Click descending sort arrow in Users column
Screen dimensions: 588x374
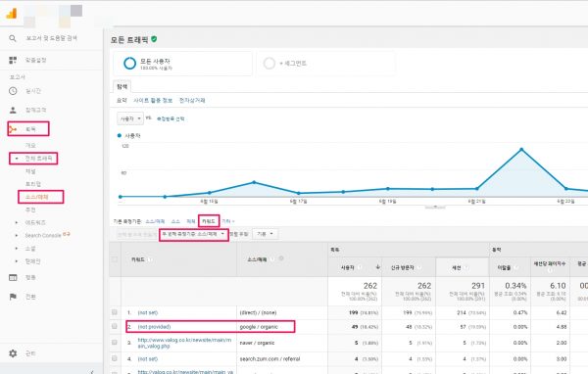377,267
